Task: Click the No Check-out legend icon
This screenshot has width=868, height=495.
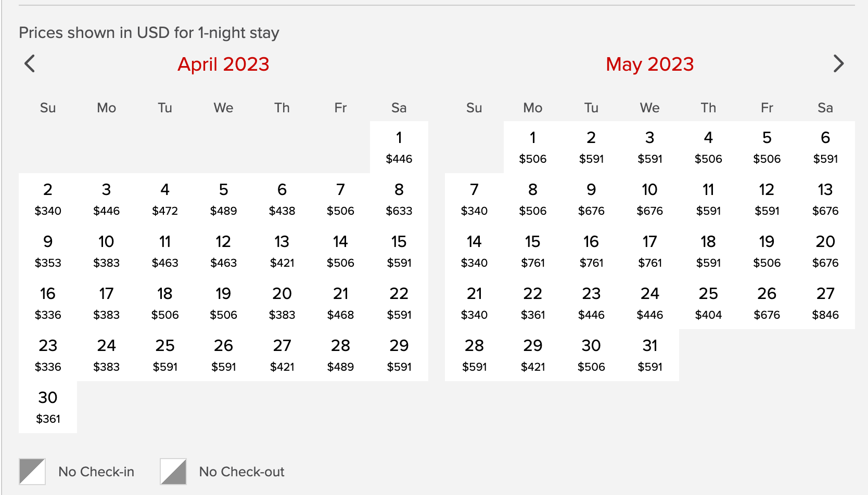Action: [x=173, y=471]
